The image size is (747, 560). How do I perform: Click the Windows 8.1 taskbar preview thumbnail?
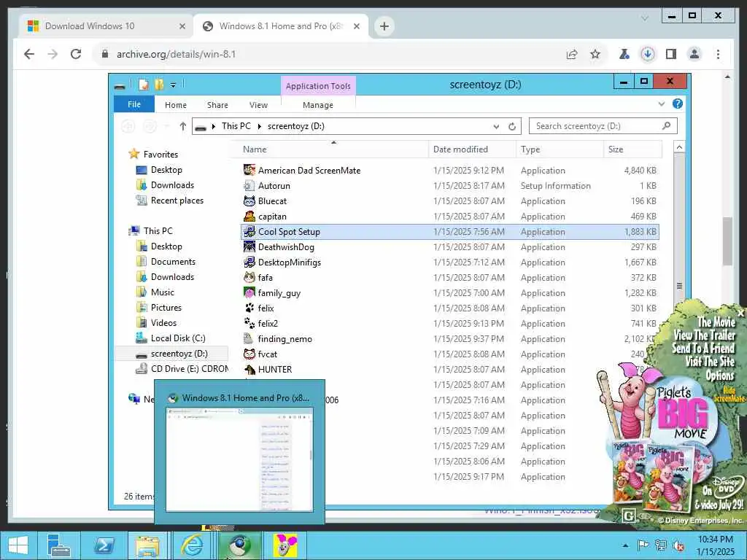pyautogui.click(x=239, y=459)
